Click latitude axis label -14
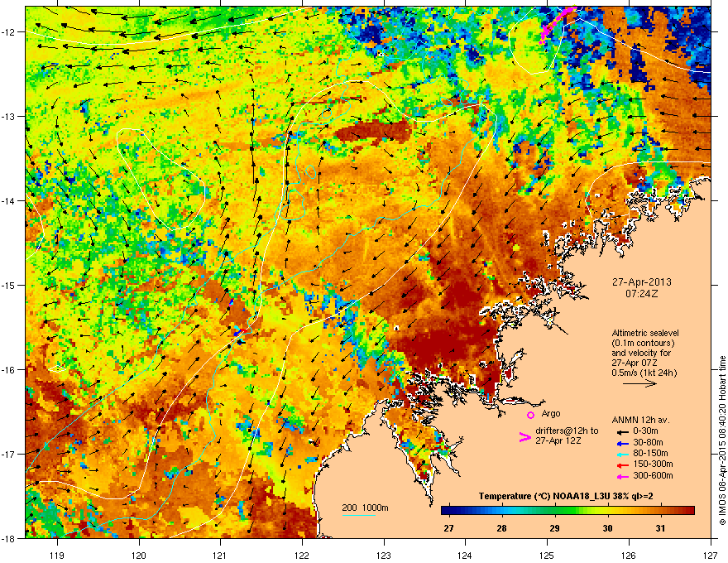Image resolution: width=728 pixels, height=563 pixels. pyautogui.click(x=9, y=200)
